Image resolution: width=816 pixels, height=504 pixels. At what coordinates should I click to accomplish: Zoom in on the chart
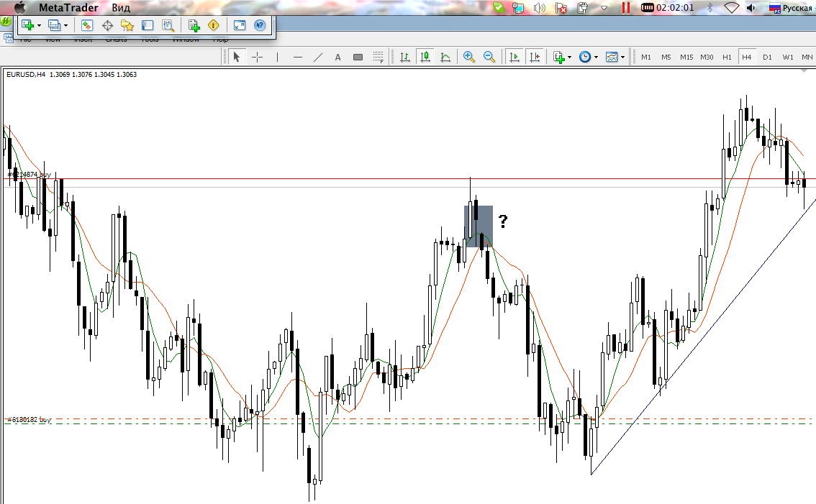[469, 57]
